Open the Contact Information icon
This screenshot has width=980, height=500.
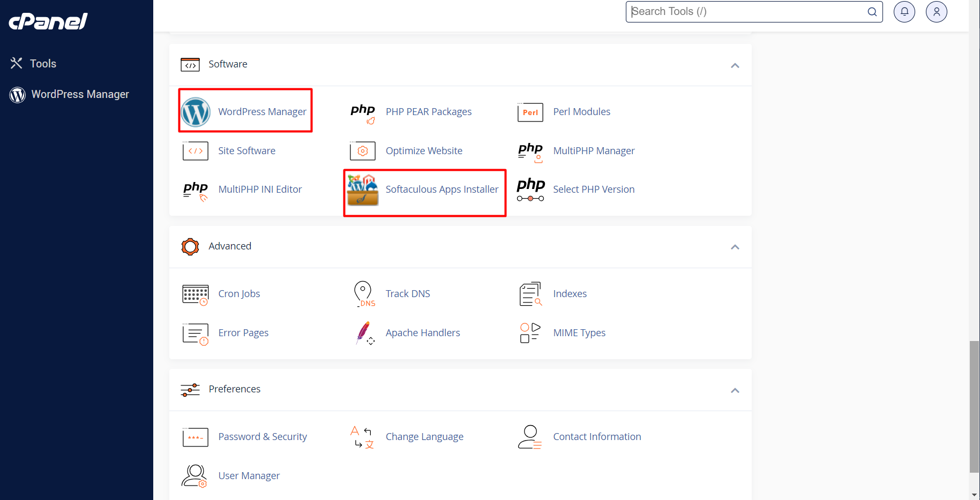click(530, 437)
